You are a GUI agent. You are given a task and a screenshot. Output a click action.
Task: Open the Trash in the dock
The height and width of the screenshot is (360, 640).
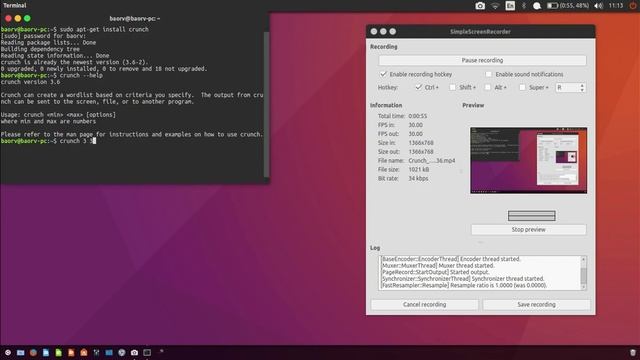click(633, 353)
